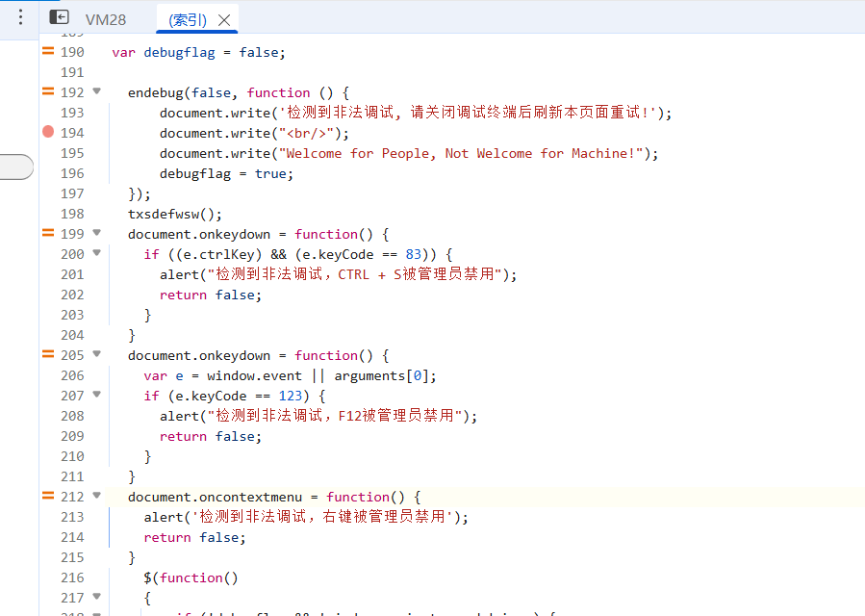Click the Welcome for People string line

pos(409,153)
